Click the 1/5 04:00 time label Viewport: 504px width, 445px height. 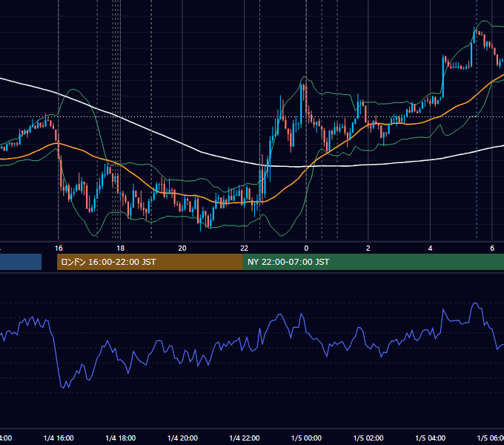431,438
